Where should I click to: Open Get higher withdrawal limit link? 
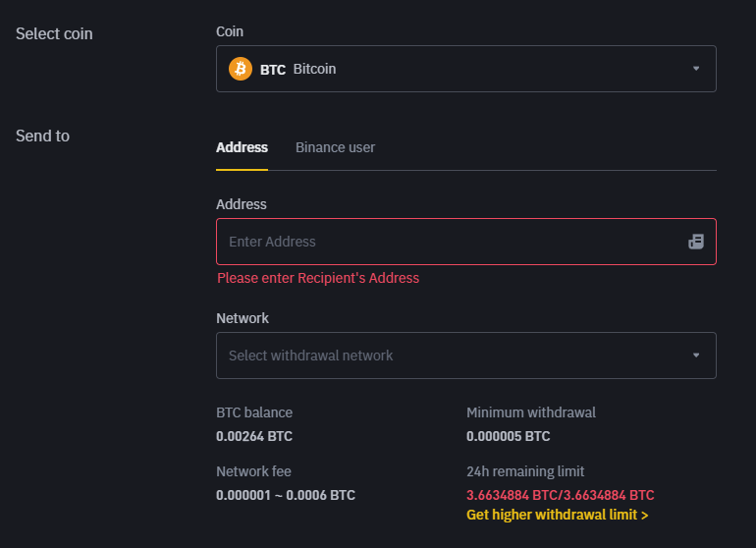point(557,515)
